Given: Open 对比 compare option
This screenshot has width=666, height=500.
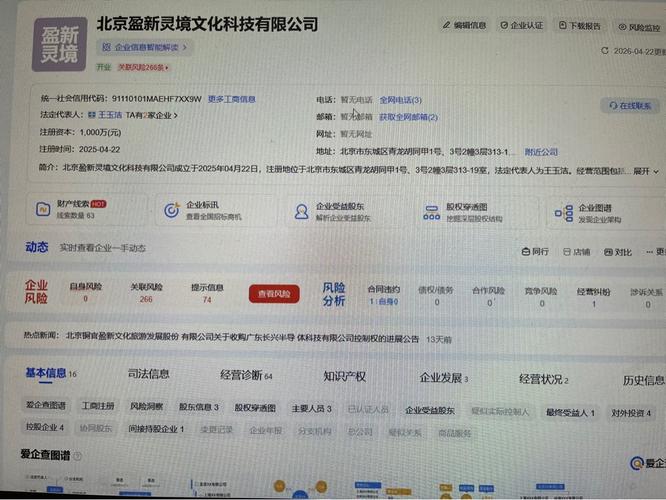Looking at the screenshot, I should (x=618, y=252).
